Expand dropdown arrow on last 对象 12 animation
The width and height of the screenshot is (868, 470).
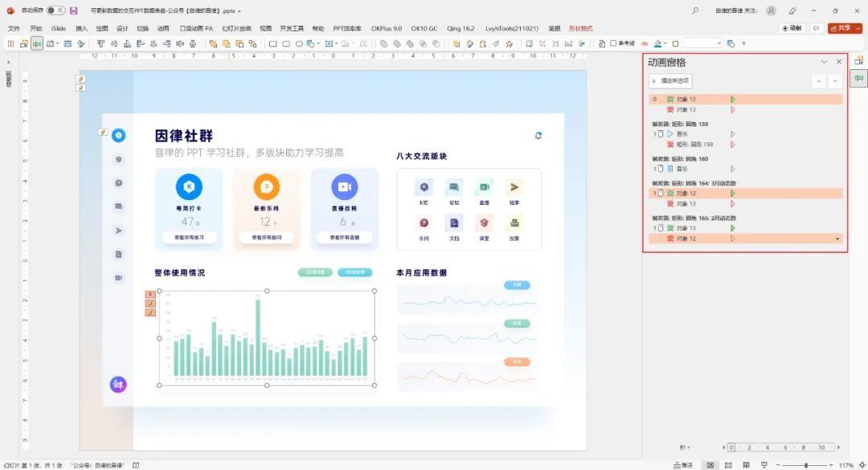[838, 239]
